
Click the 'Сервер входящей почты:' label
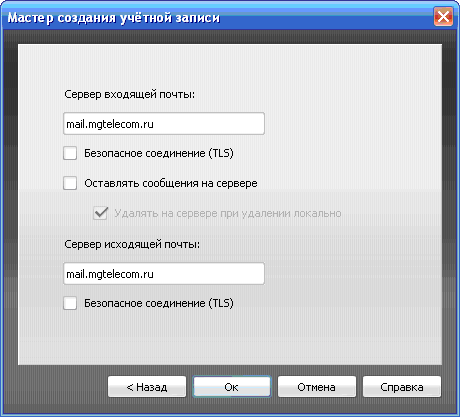(129, 94)
